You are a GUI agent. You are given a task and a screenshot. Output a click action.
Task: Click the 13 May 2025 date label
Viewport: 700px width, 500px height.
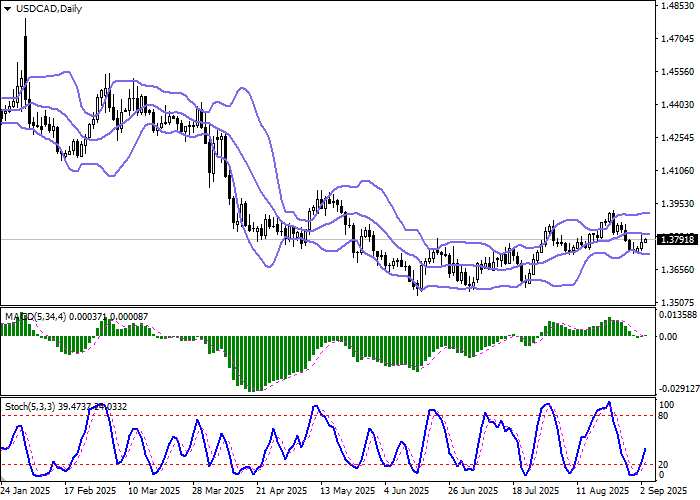click(348, 491)
